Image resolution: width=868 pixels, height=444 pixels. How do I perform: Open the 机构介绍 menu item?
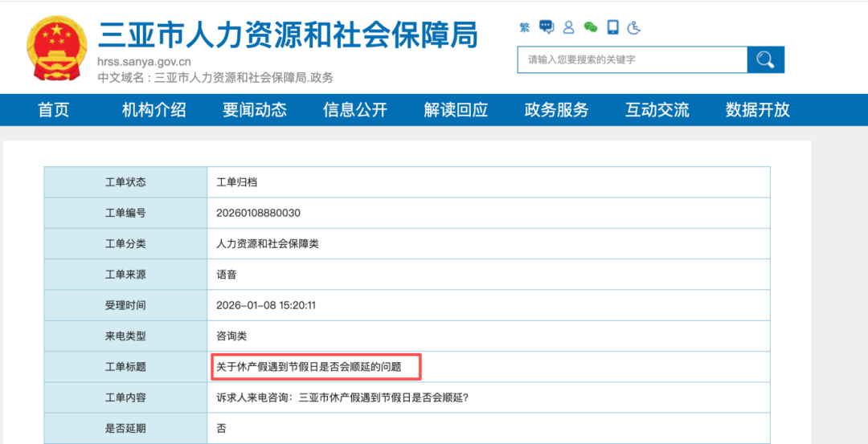154,110
